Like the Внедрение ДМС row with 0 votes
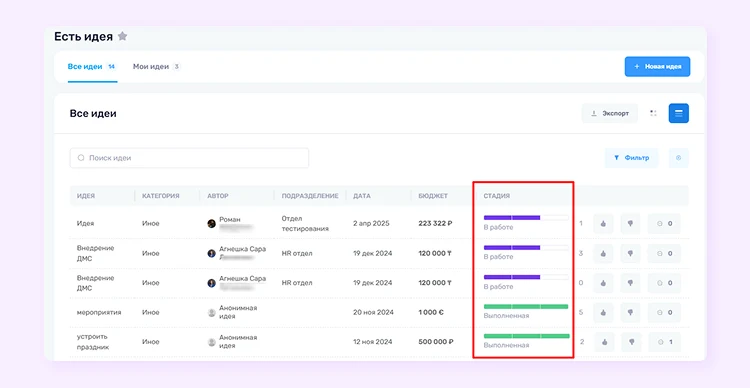 [603, 283]
